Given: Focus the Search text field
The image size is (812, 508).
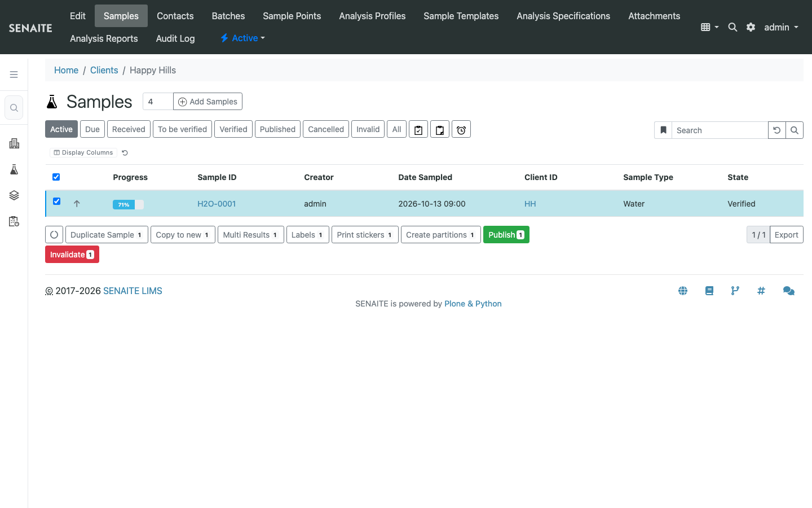Looking at the screenshot, I should pyautogui.click(x=720, y=130).
